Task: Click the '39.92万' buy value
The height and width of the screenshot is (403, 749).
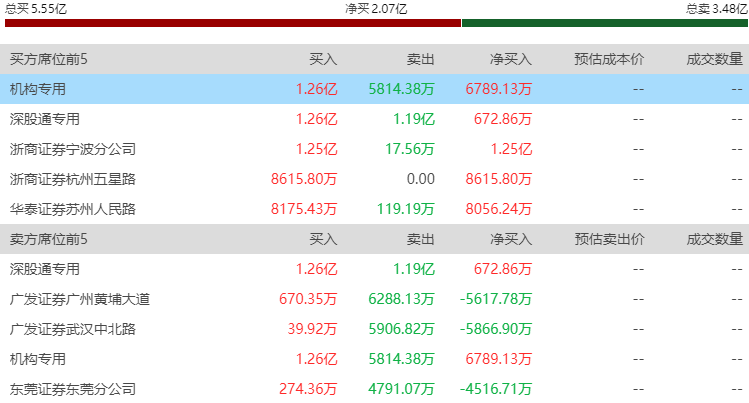Action: click(312, 329)
